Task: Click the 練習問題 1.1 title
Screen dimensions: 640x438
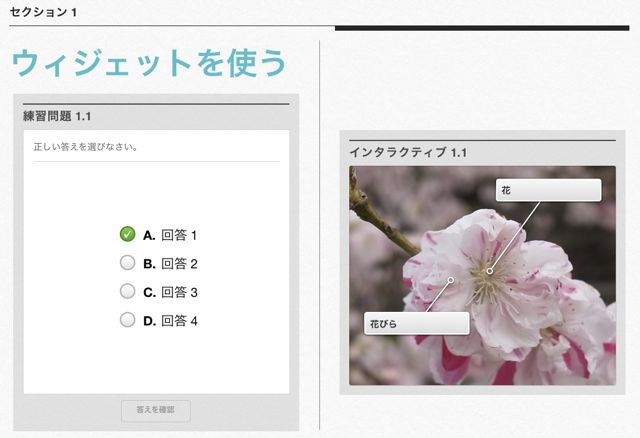Action: [x=57, y=116]
